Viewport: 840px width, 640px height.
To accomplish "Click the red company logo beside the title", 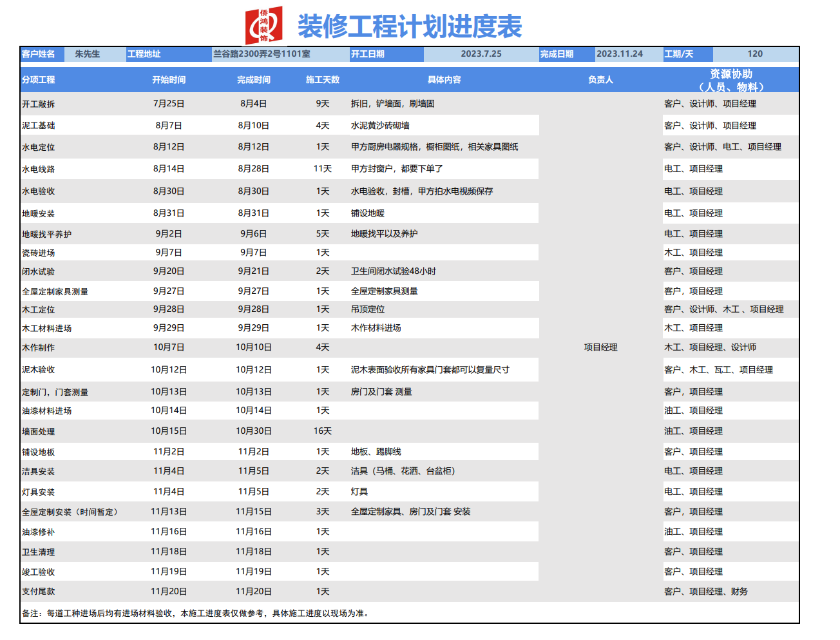I will [263, 26].
